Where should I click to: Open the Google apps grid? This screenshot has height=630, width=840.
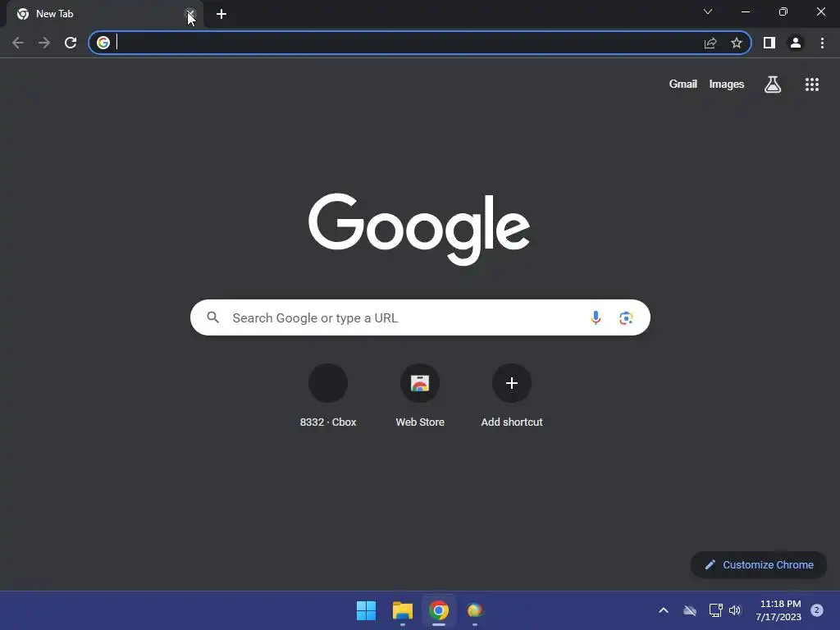(x=812, y=84)
